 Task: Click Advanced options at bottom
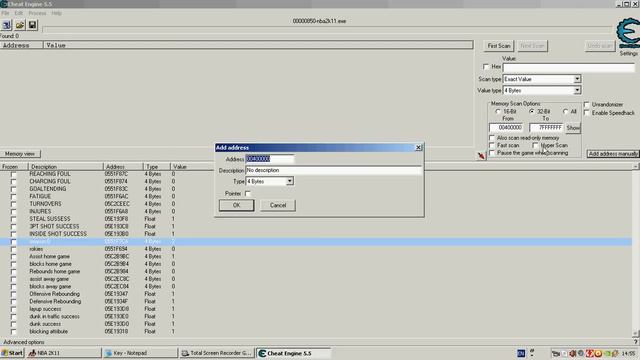(24, 342)
